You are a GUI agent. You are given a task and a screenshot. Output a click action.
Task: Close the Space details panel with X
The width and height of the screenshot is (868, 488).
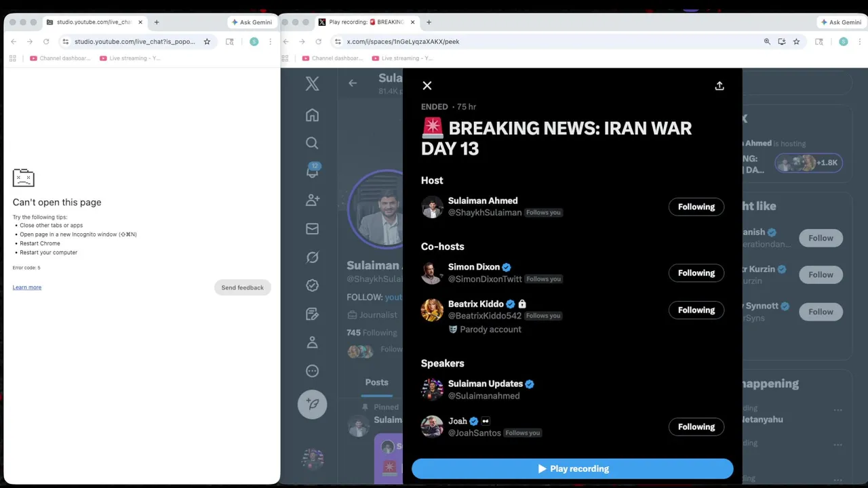(x=427, y=85)
